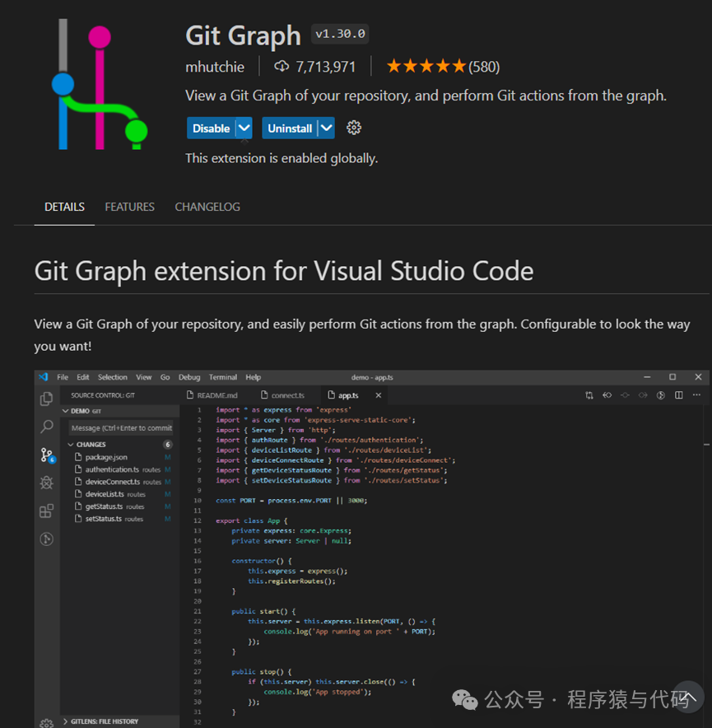Click the SOURCE CONTROL: GIT panel title
Screen dimensions: 712x728
pyautogui.click(x=103, y=395)
